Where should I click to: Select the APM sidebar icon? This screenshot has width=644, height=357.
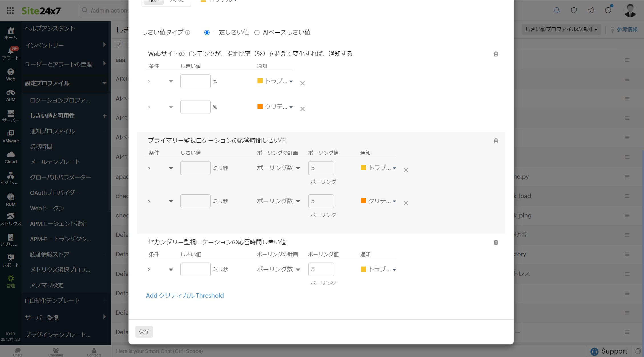[11, 93]
